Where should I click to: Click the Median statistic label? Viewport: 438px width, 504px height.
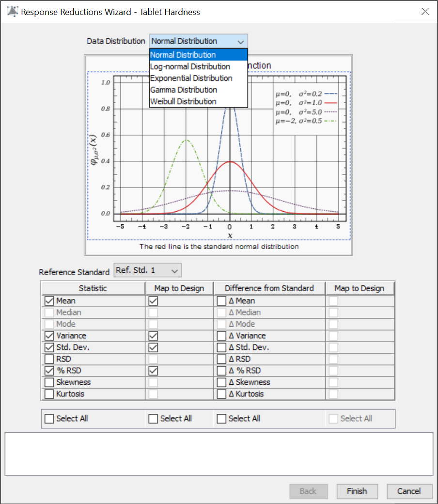pyautogui.click(x=69, y=313)
